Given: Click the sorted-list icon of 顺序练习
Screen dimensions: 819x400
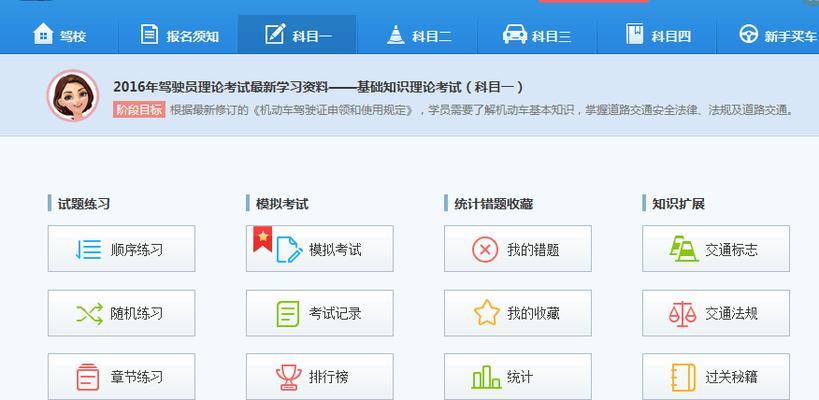Looking at the screenshot, I should [89, 249].
